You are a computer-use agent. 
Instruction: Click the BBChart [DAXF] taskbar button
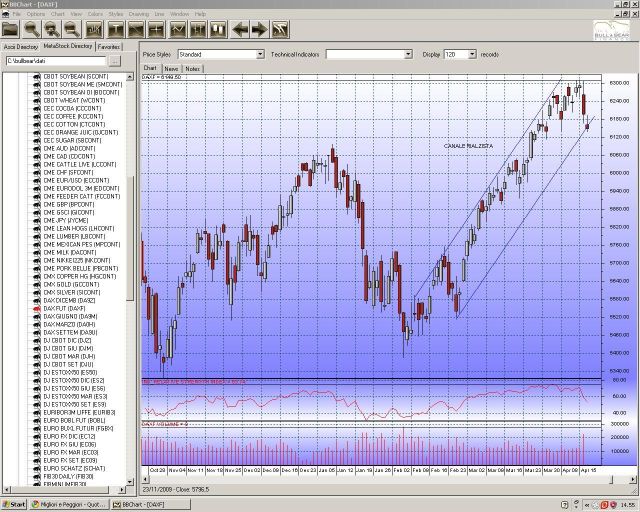(x=151, y=505)
